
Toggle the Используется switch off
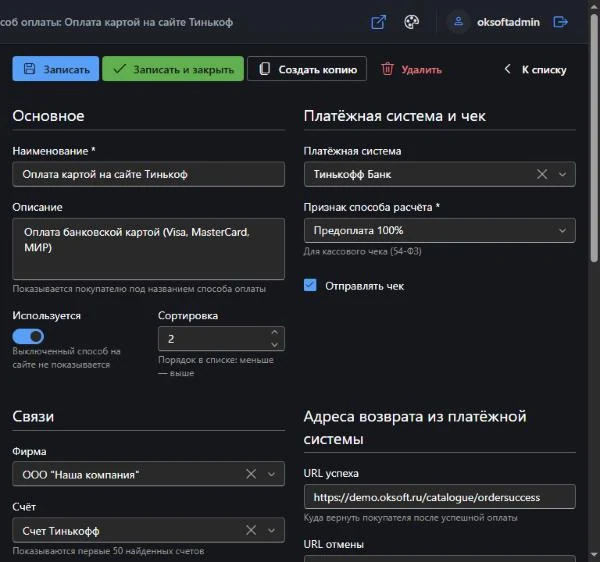(28, 337)
